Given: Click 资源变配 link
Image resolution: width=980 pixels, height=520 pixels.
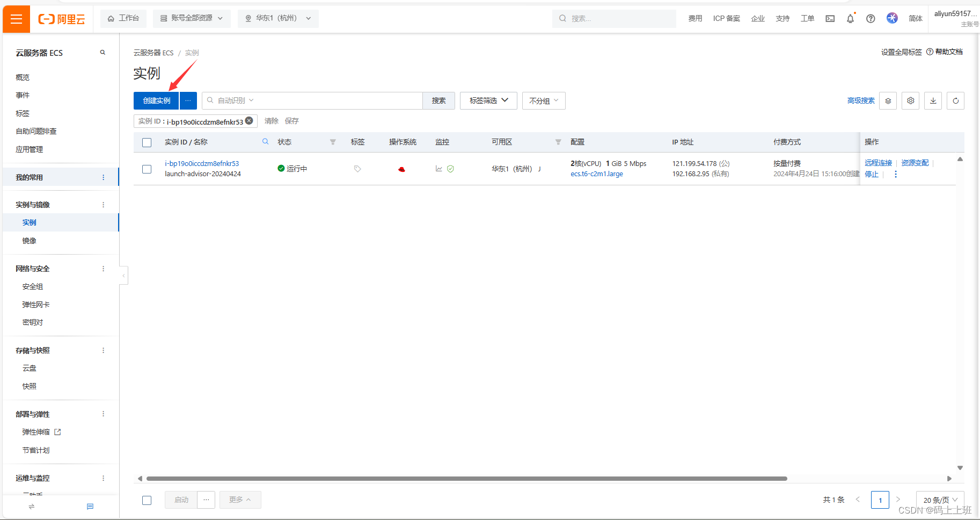Looking at the screenshot, I should click(915, 163).
